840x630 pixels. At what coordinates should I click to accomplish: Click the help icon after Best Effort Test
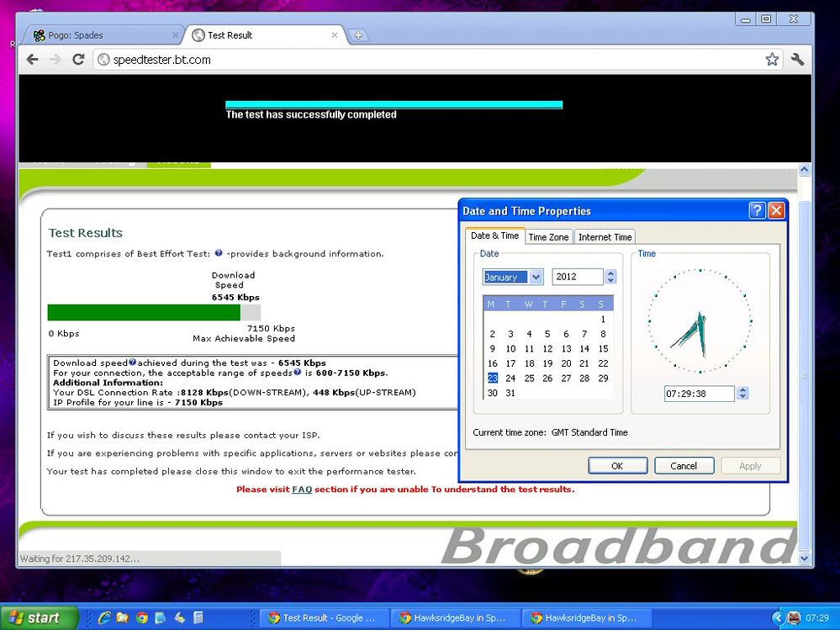click(x=219, y=253)
